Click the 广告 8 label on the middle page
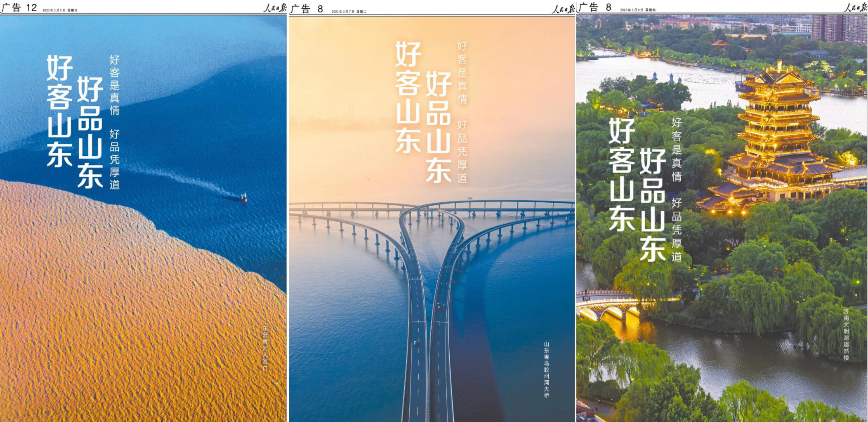Image resolution: width=868 pixels, height=422 pixels. click(307, 9)
